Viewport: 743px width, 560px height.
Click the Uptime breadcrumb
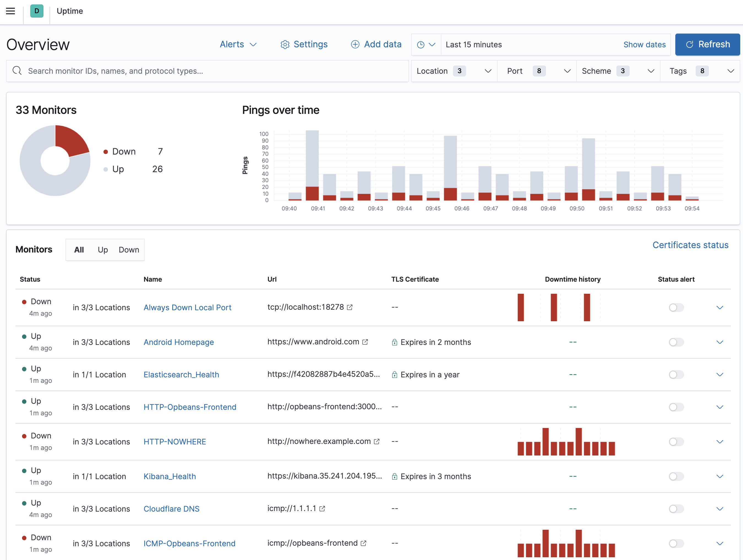point(70,11)
